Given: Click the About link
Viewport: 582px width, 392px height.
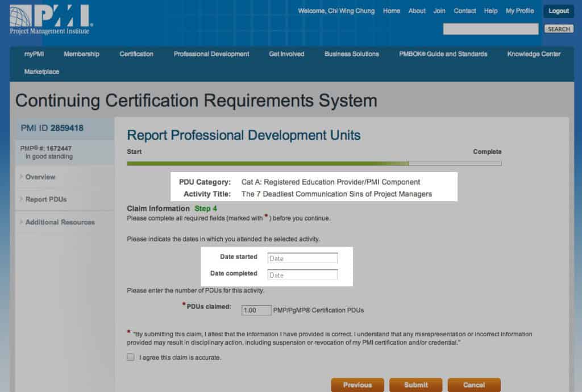Looking at the screenshot, I should (417, 11).
